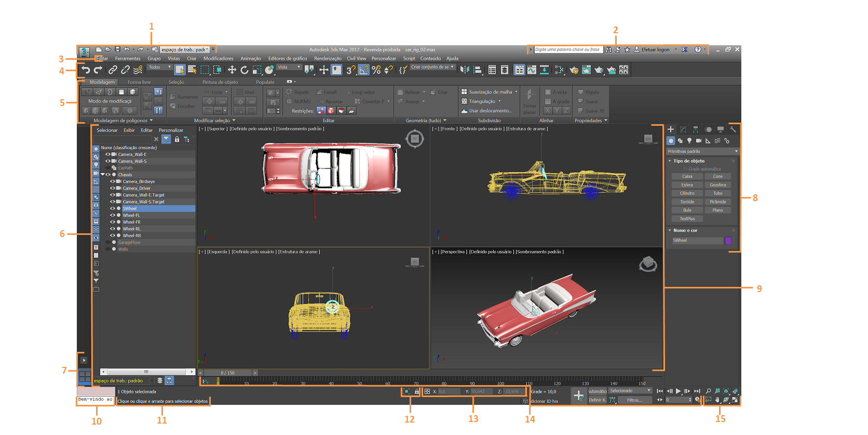Click the purple object color swatch
Image resolution: width=868 pixels, height=435 pixels.
(728, 241)
